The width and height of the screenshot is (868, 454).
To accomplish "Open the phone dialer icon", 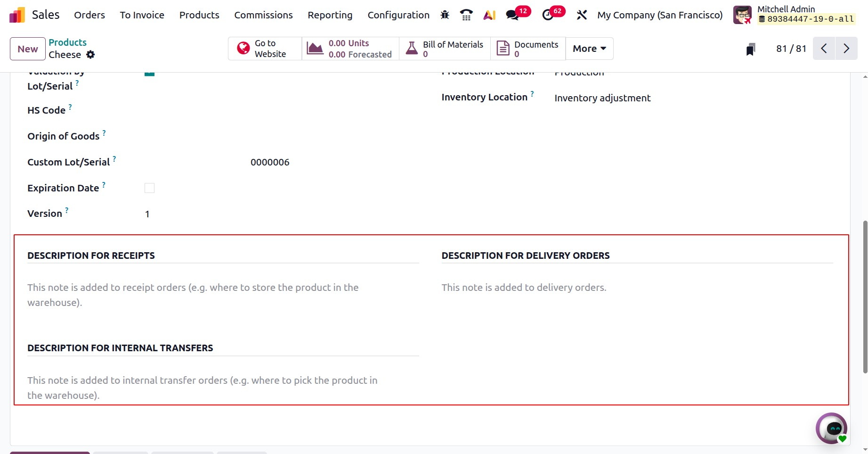I will (466, 15).
